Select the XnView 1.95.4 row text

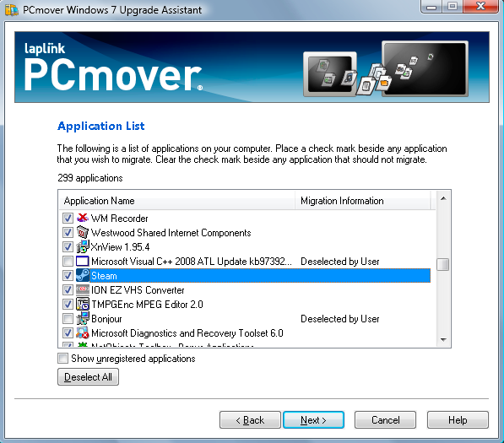click(x=120, y=247)
